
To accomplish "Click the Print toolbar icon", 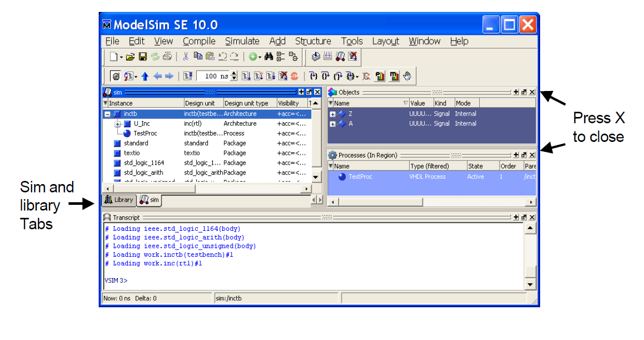I will point(167,57).
